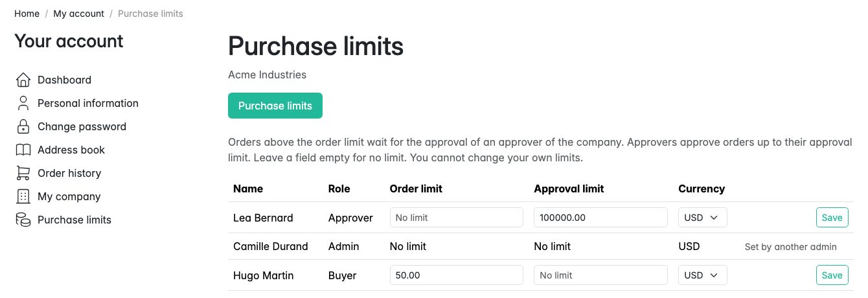Click the Role column header
Image resolution: width=868 pixels, height=298 pixels.
tap(339, 189)
